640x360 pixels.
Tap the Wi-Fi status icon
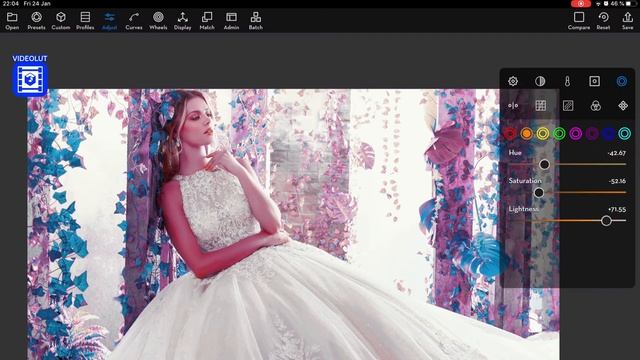pos(598,4)
